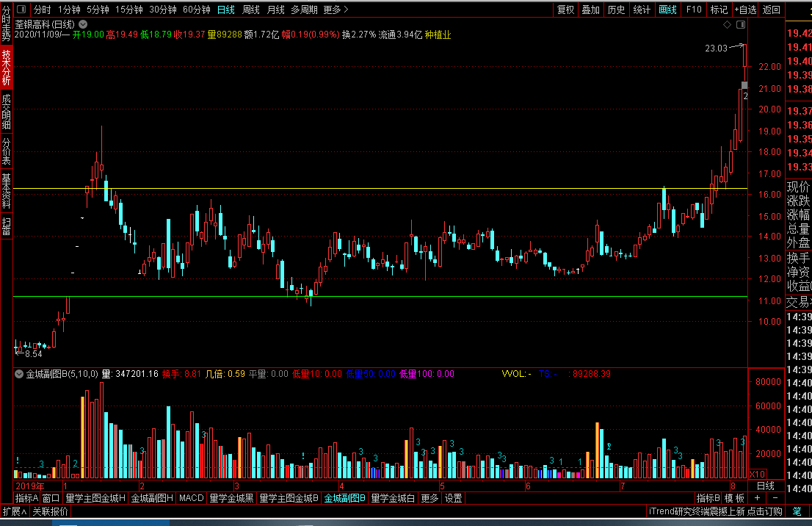812x526 pixels.
Task: Select 量学主图金城B indicator
Action: click(x=289, y=499)
